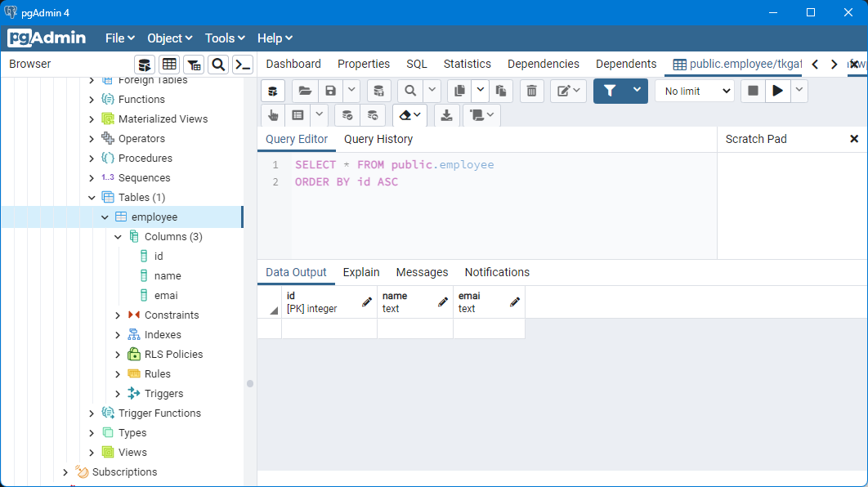Run the query with the Execute play icon
The image size is (868, 487).
pos(778,91)
